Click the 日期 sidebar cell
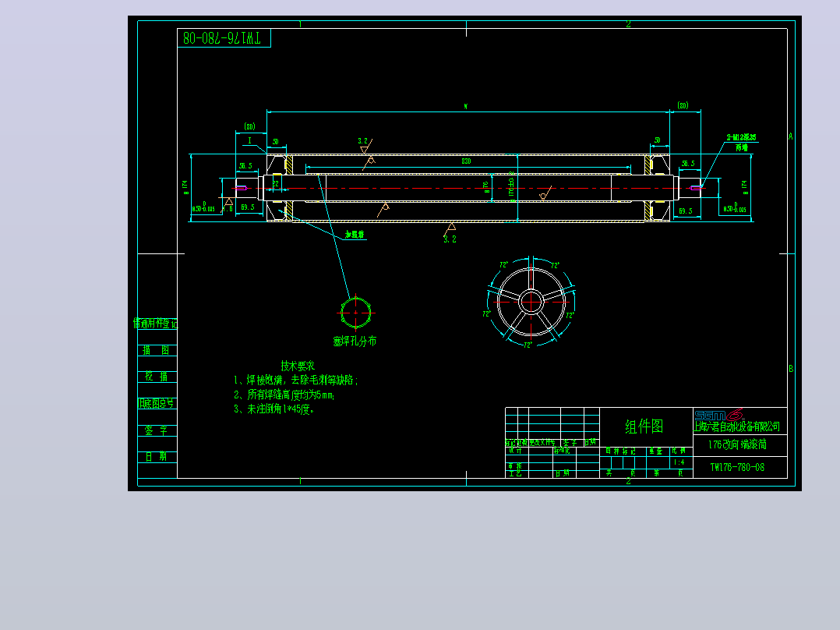The image size is (840, 630). click(x=157, y=456)
